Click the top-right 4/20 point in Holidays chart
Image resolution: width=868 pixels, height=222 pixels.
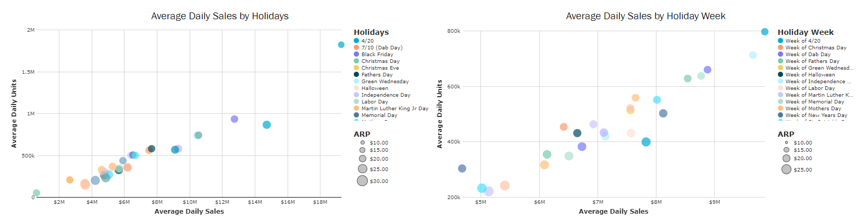(x=341, y=45)
